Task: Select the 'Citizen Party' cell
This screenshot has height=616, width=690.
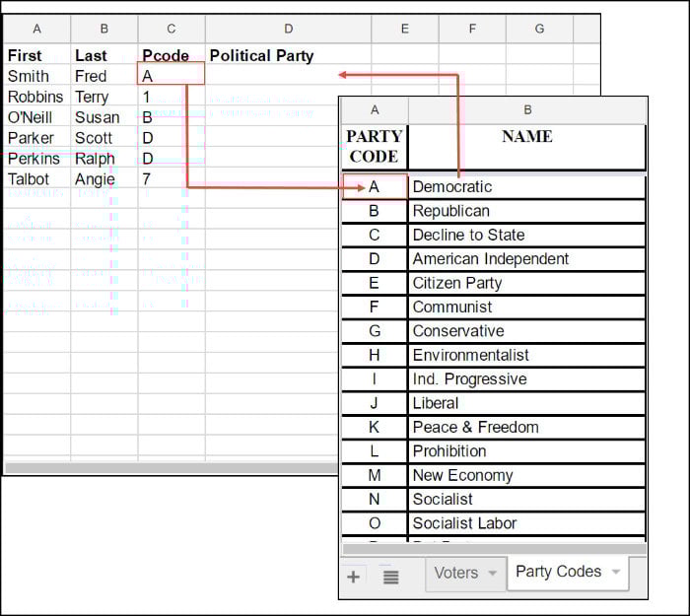Action: (526, 284)
